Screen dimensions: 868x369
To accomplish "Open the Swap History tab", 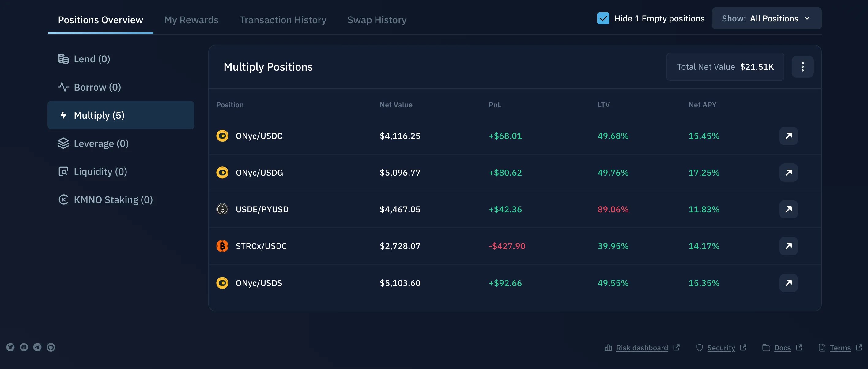I will click(377, 20).
